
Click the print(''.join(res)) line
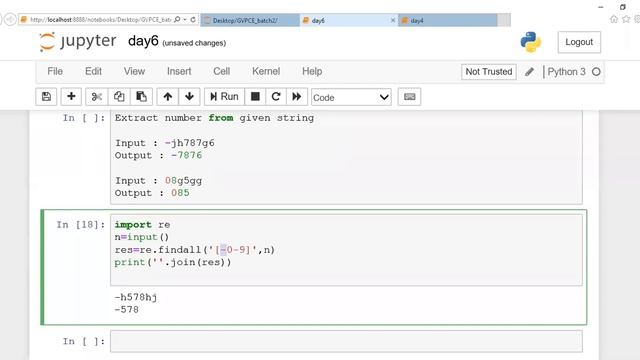click(173, 262)
